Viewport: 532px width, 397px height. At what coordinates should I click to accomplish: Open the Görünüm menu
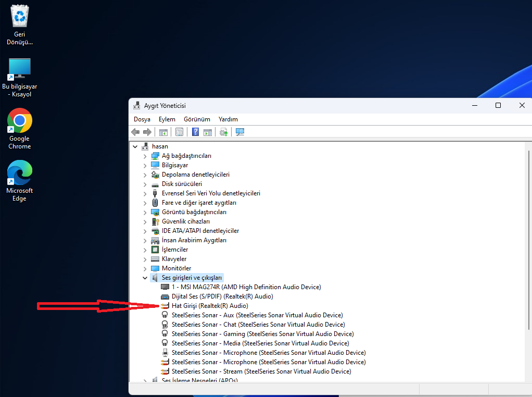[197, 119]
